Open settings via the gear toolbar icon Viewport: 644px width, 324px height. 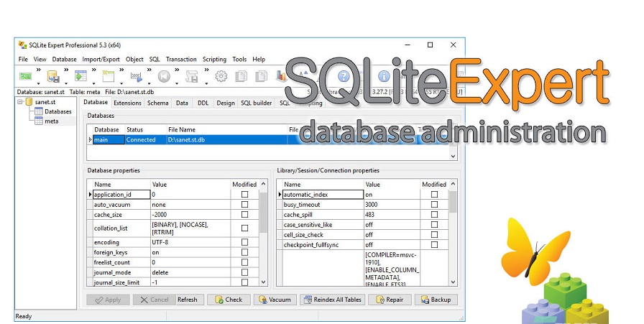[221, 76]
